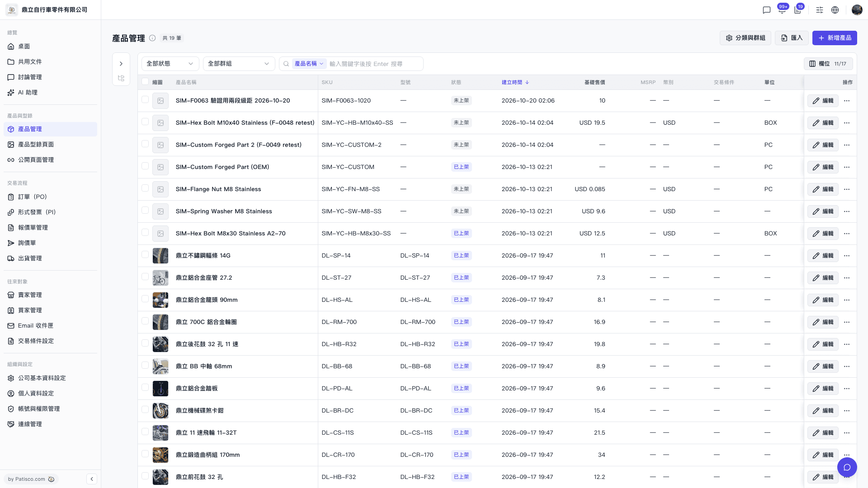
Task: Open the chat messages icon in header
Action: [x=766, y=10]
